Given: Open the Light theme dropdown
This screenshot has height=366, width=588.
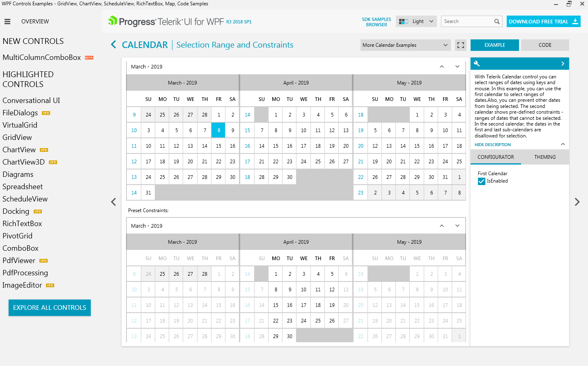Looking at the screenshot, I should click(416, 21).
